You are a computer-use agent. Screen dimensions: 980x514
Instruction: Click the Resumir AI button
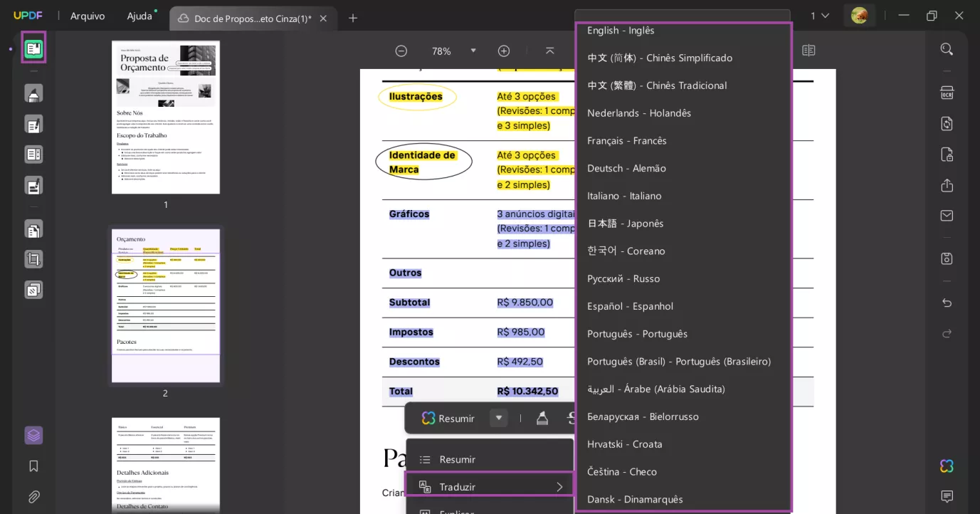coord(448,418)
